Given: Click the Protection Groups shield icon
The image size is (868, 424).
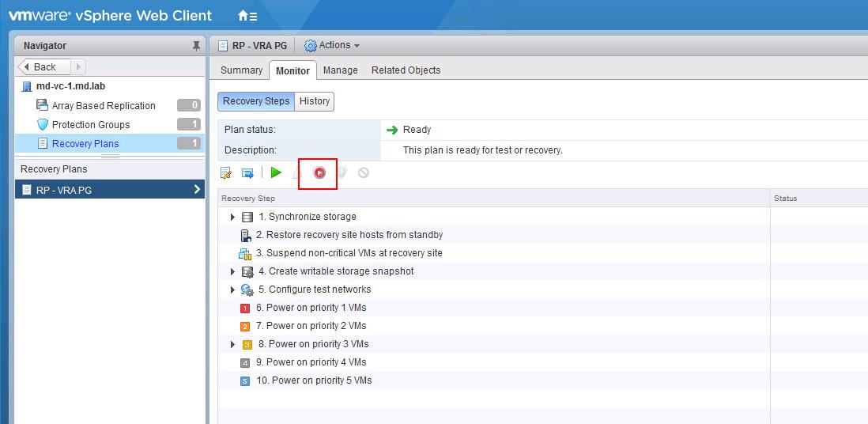Looking at the screenshot, I should tap(43, 125).
